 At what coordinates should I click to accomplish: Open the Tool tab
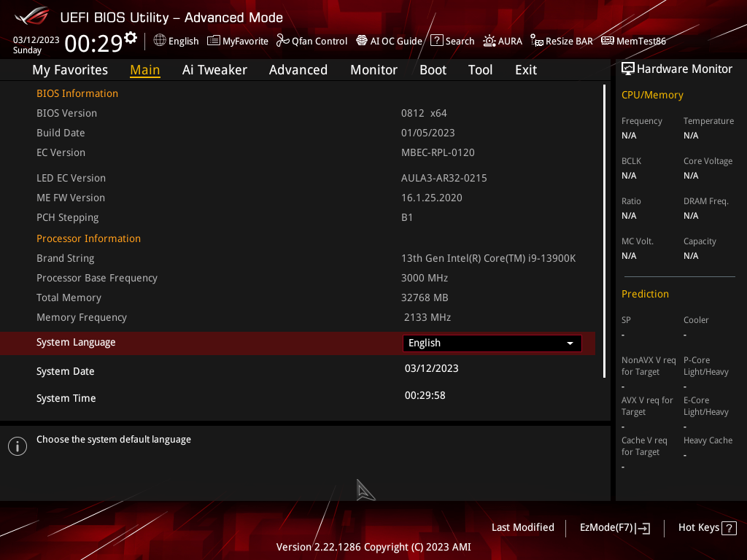[480, 70]
